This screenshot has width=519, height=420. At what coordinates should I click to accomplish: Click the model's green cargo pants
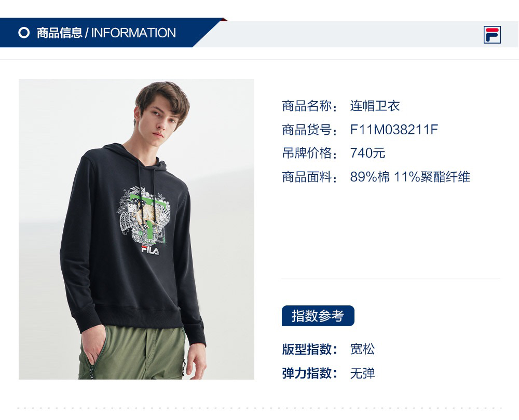click(x=132, y=353)
